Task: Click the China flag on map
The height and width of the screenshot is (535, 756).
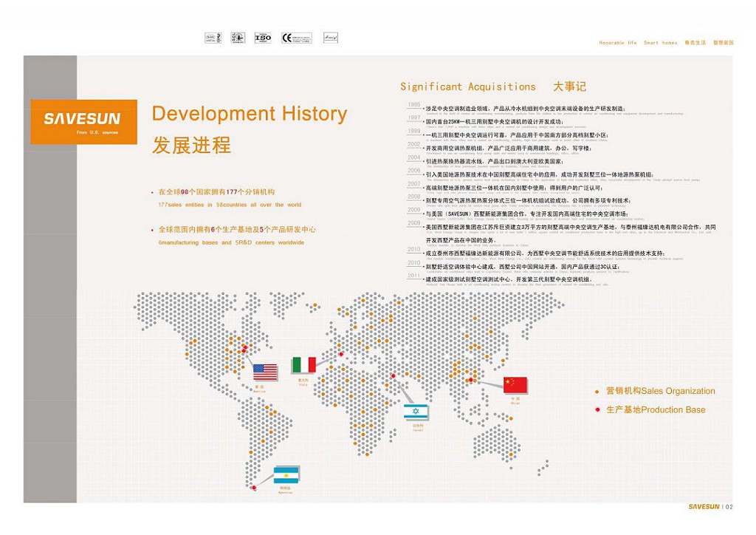Action: click(x=515, y=385)
